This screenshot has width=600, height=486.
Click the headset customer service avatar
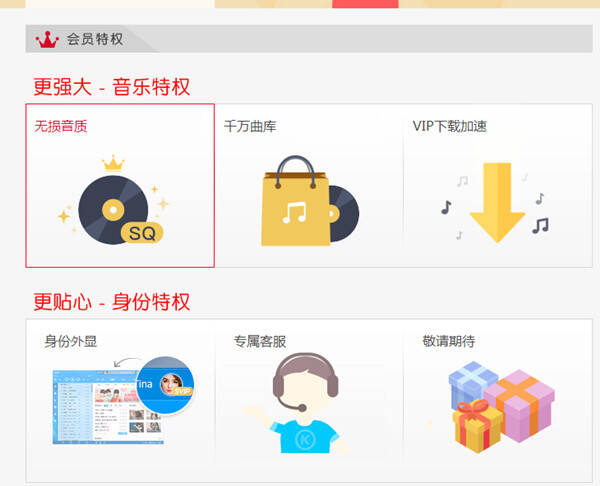pyautogui.click(x=305, y=403)
